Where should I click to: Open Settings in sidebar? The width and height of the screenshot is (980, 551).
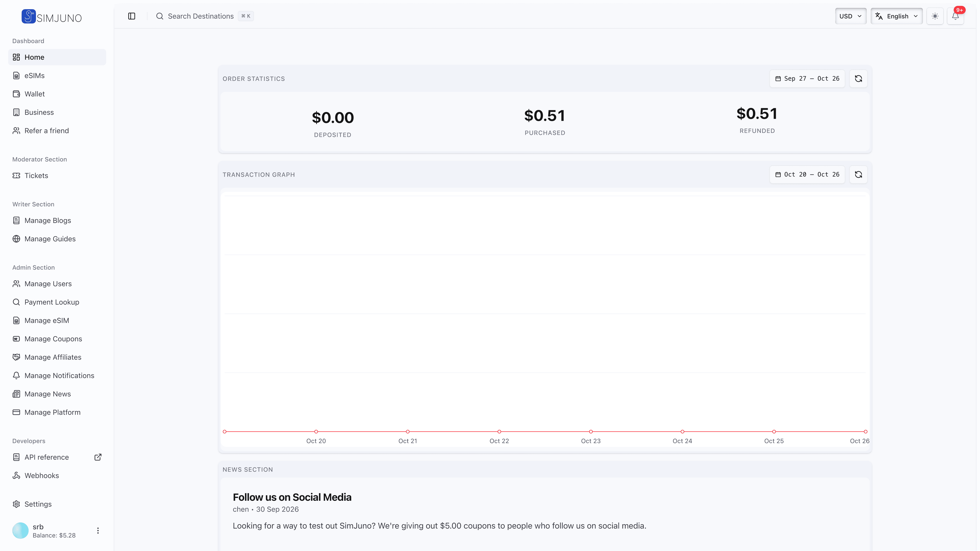(57, 504)
